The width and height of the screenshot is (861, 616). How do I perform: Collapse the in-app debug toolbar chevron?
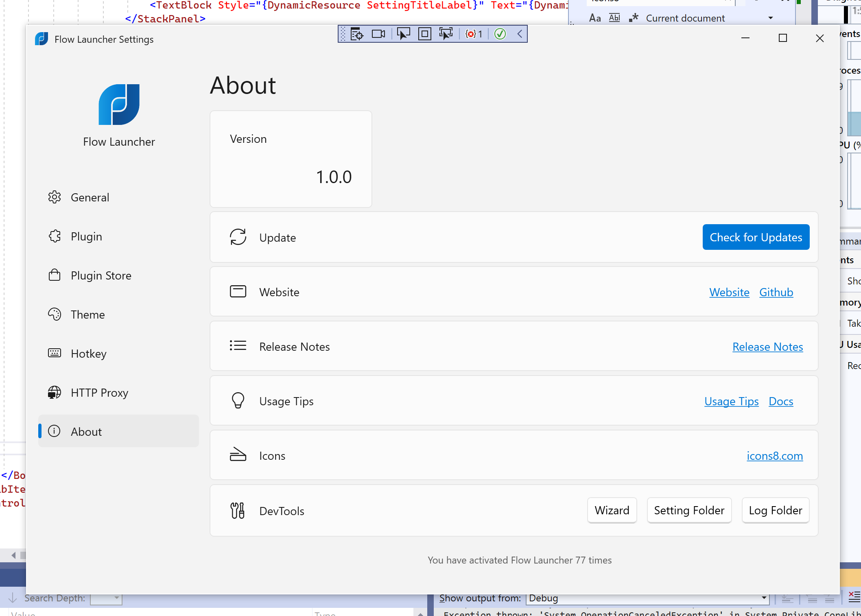[x=520, y=34]
